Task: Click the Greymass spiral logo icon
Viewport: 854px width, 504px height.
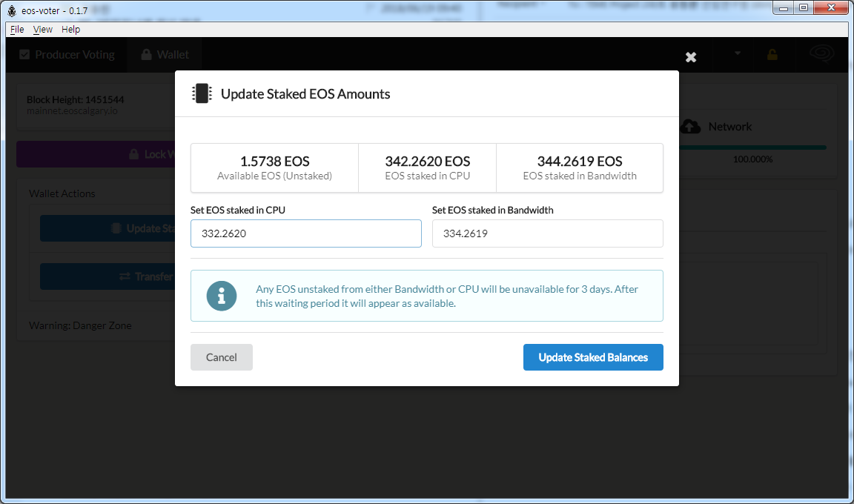Action: click(822, 54)
